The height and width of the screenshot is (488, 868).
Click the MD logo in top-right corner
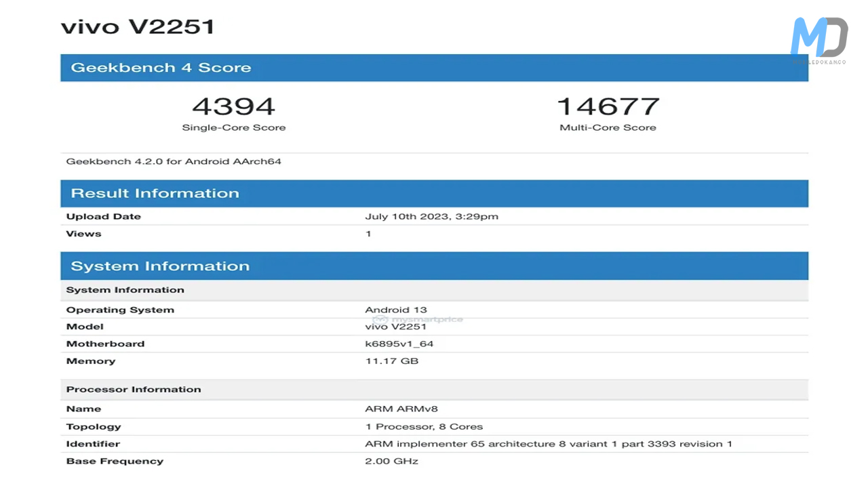[x=818, y=39]
